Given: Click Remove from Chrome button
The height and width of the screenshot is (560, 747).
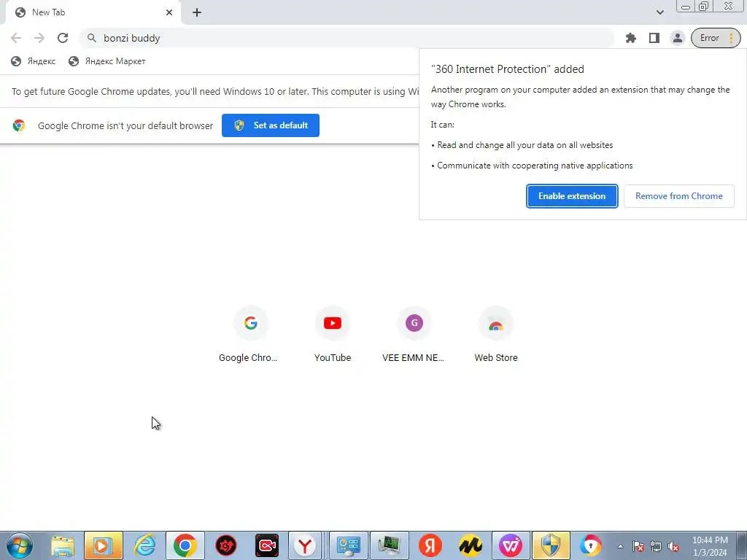Looking at the screenshot, I should [x=679, y=196].
